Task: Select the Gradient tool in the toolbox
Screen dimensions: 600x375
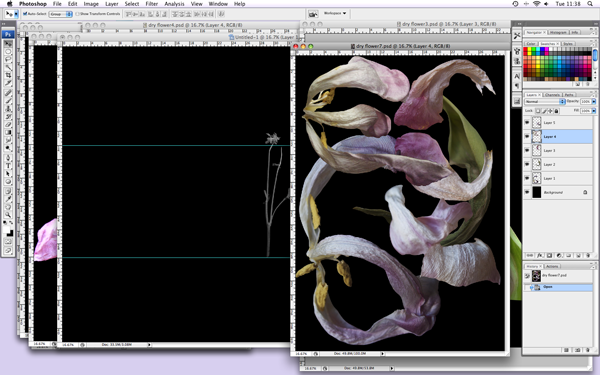Action: 8,132
